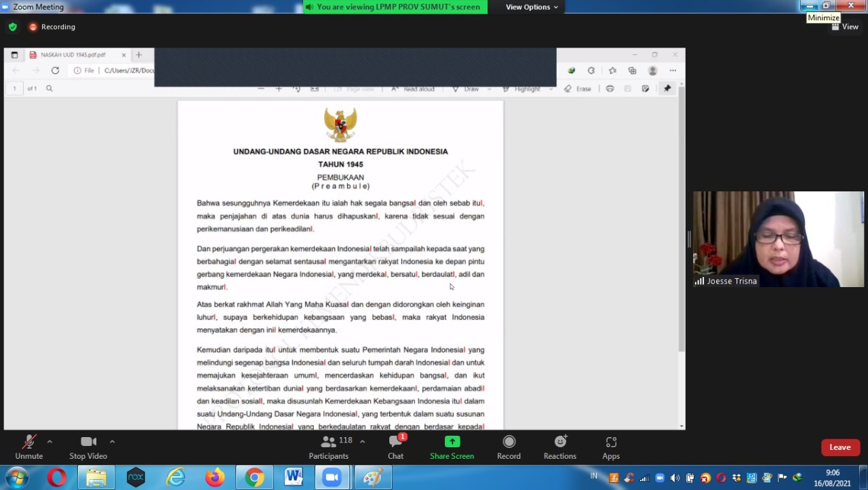The height and width of the screenshot is (490, 868).
Task: Print the PDF document
Action: pyautogui.click(x=610, y=89)
